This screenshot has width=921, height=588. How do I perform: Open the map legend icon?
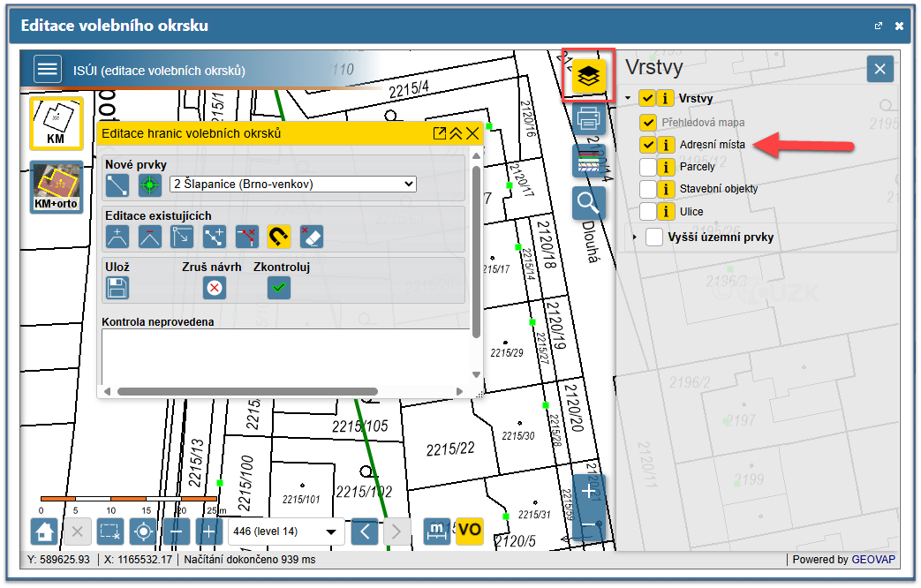[589, 161]
